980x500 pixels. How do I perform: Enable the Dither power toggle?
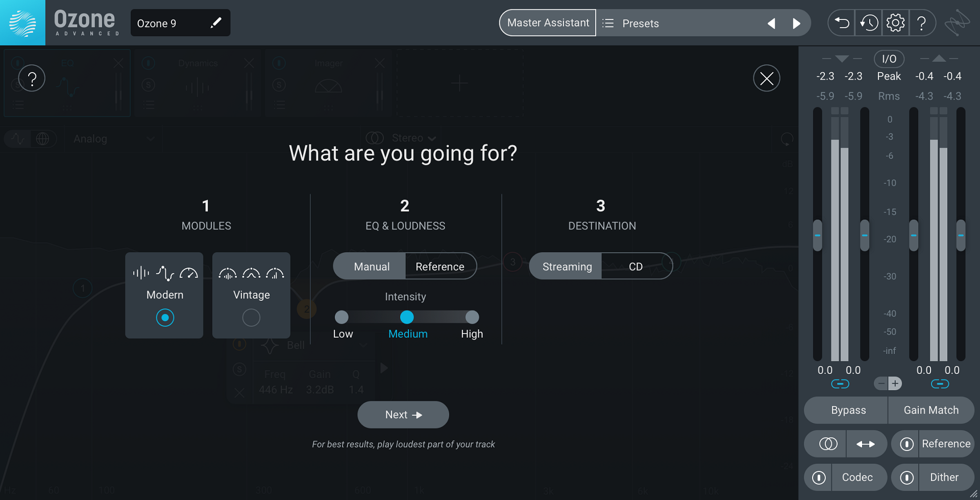coord(906,478)
